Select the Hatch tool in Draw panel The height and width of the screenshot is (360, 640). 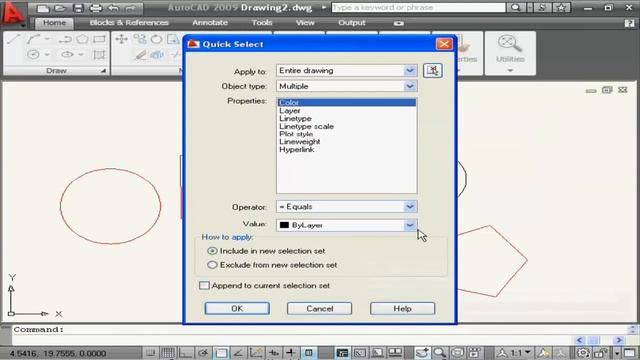point(99,54)
